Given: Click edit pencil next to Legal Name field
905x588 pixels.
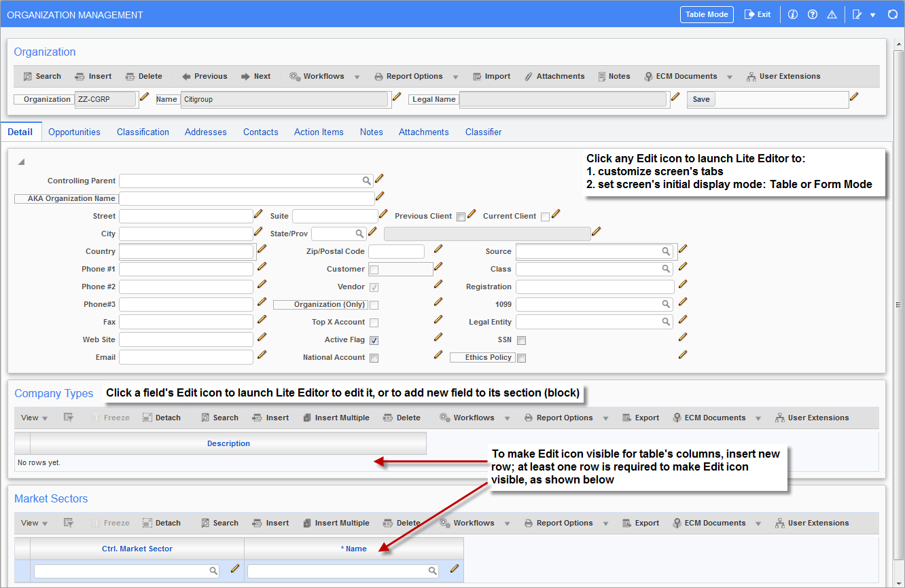Looking at the screenshot, I should 675,97.
